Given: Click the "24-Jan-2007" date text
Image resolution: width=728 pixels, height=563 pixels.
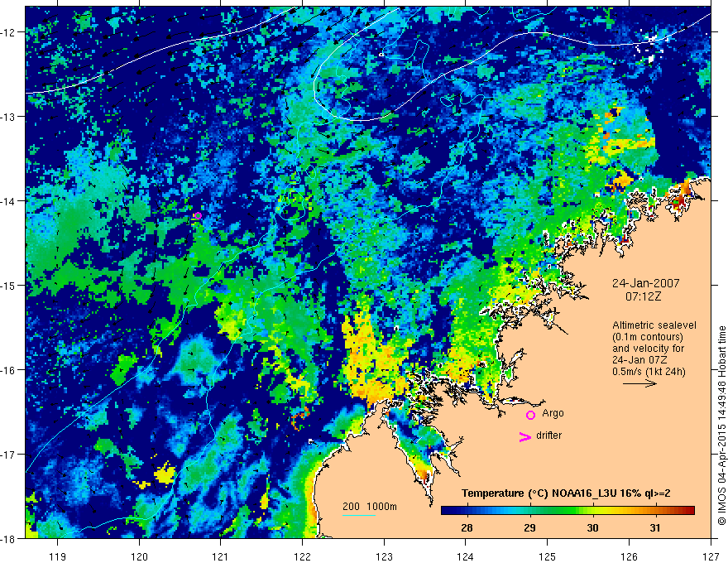Looking at the screenshot, I should point(645,283).
